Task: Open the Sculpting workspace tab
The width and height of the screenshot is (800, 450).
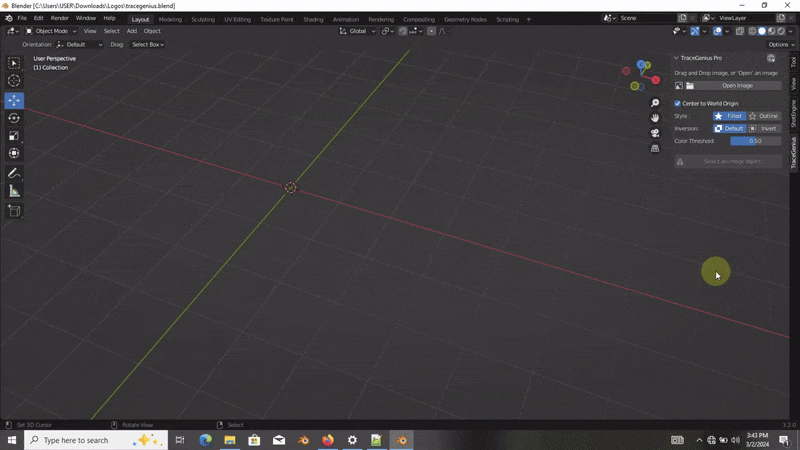Action: (x=203, y=19)
